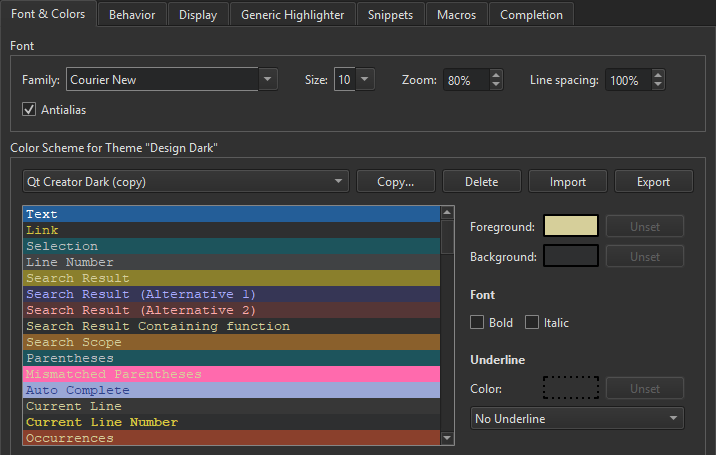Increase the Zoom percentage with up arrow

click(x=497, y=75)
